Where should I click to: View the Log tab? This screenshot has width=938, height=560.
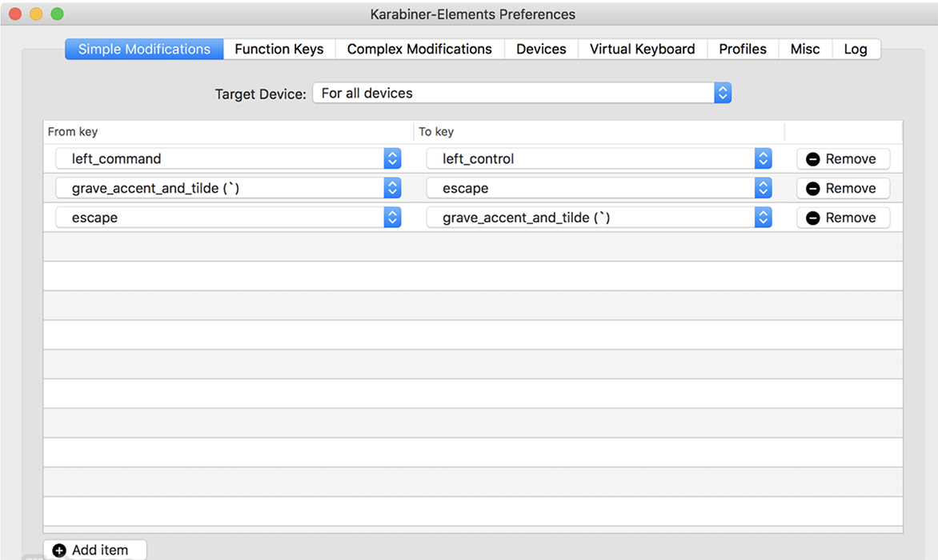coord(856,49)
